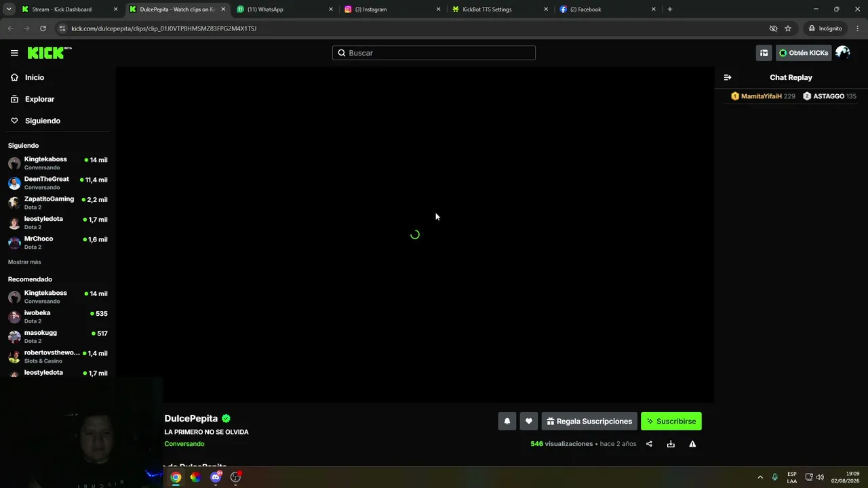This screenshot has width=868, height=488.
Task: Open DeenTheGreat's channel from the sidebar
Action: tap(58, 183)
